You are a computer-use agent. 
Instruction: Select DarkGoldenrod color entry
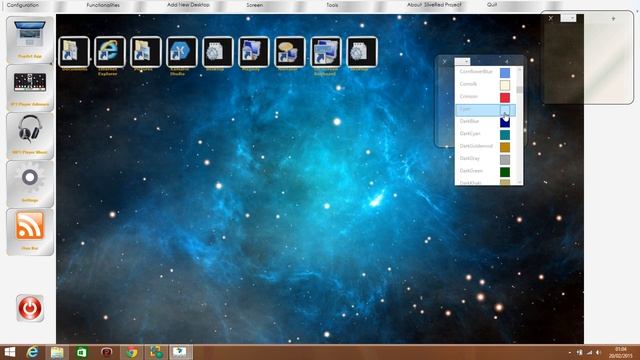[485, 147]
